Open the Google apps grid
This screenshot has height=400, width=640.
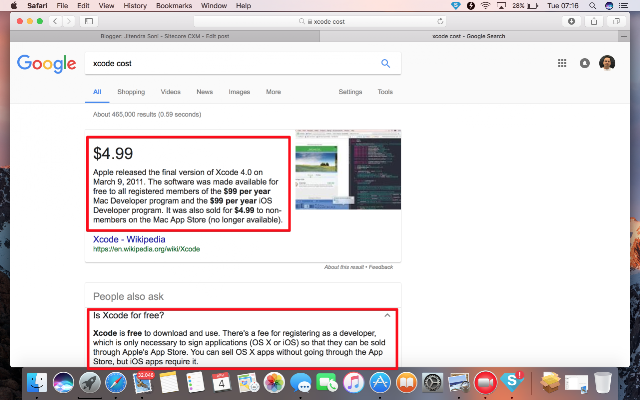(x=562, y=63)
